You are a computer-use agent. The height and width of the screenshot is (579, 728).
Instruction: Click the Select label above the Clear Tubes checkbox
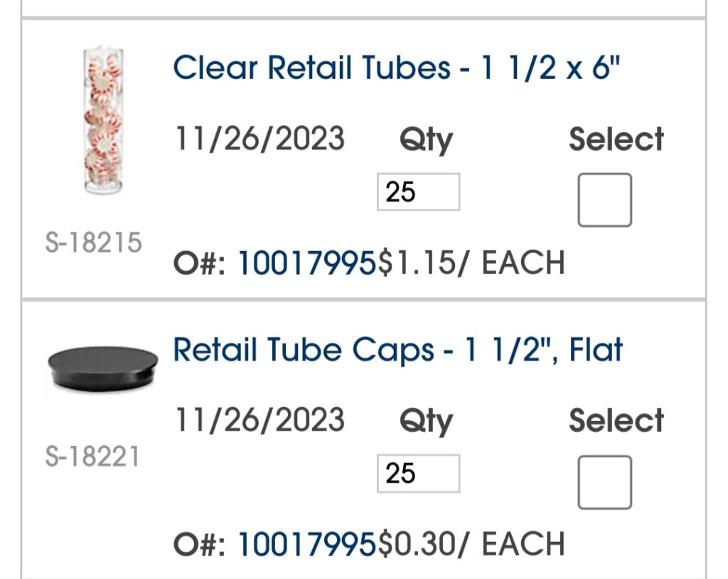click(616, 139)
